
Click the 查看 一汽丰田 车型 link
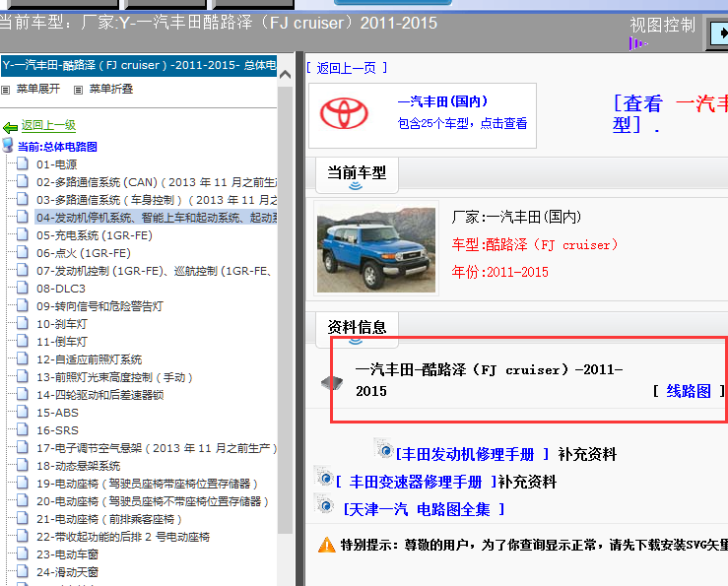[671, 114]
